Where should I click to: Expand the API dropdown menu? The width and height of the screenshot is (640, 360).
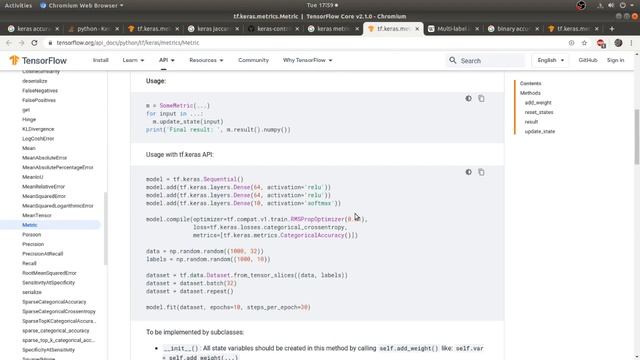[167, 60]
